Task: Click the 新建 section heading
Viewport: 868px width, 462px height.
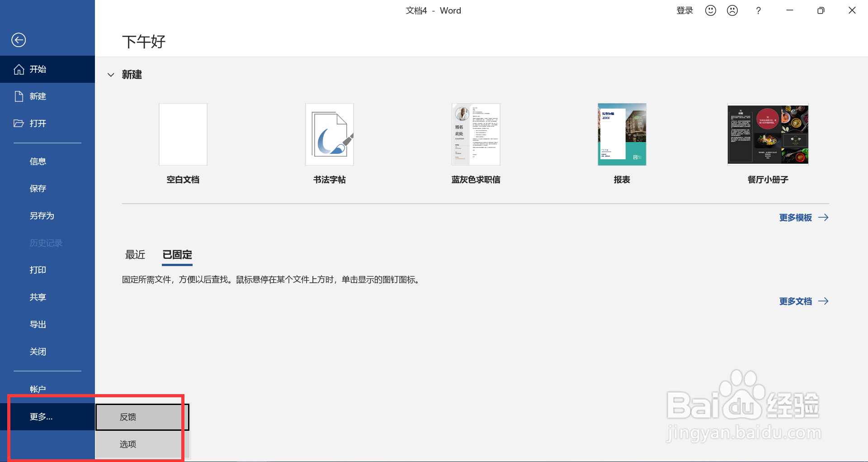Action: tap(132, 75)
